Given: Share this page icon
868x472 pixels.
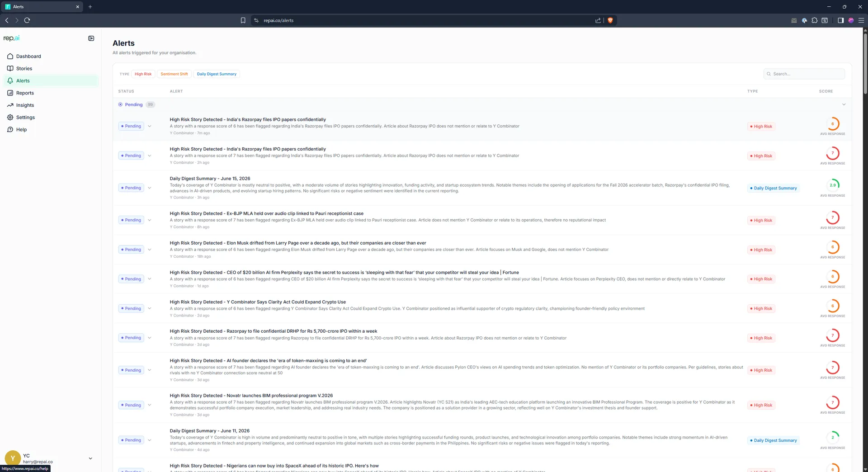Looking at the screenshot, I should click(598, 20).
